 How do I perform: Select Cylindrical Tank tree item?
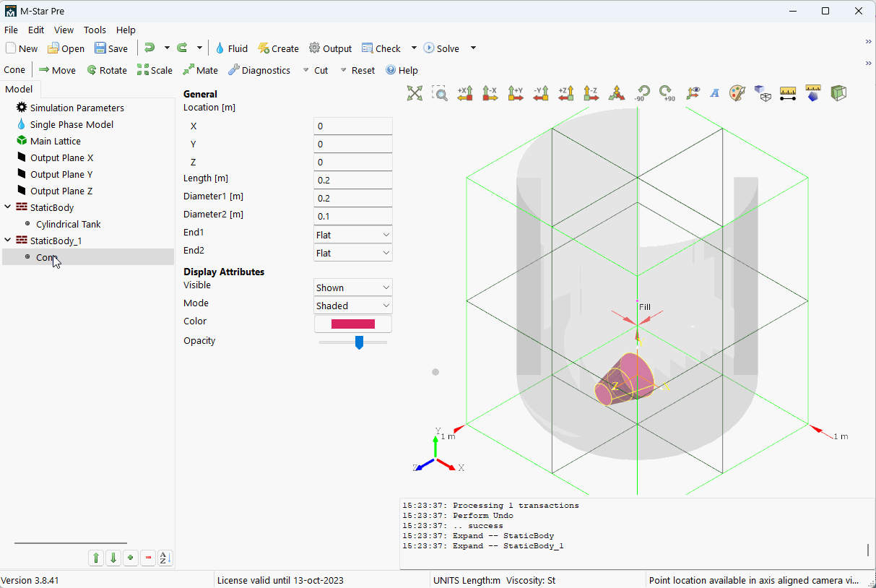pos(69,224)
